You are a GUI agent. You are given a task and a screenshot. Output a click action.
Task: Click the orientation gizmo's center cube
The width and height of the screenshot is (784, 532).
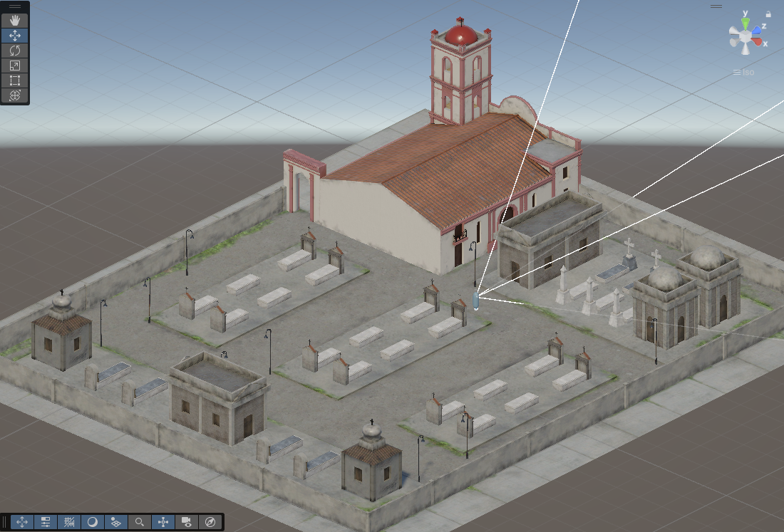746,37
